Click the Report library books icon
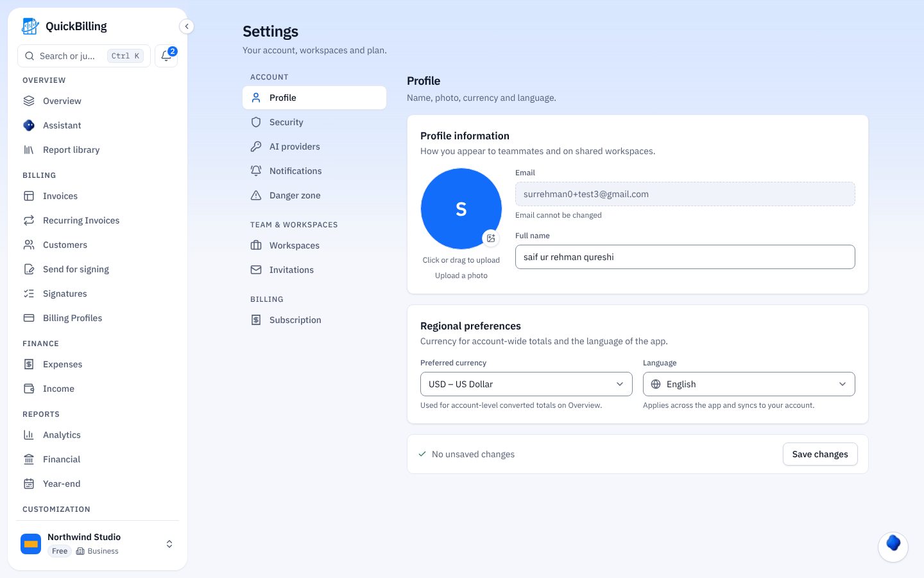Image resolution: width=924 pixels, height=578 pixels. (x=29, y=150)
